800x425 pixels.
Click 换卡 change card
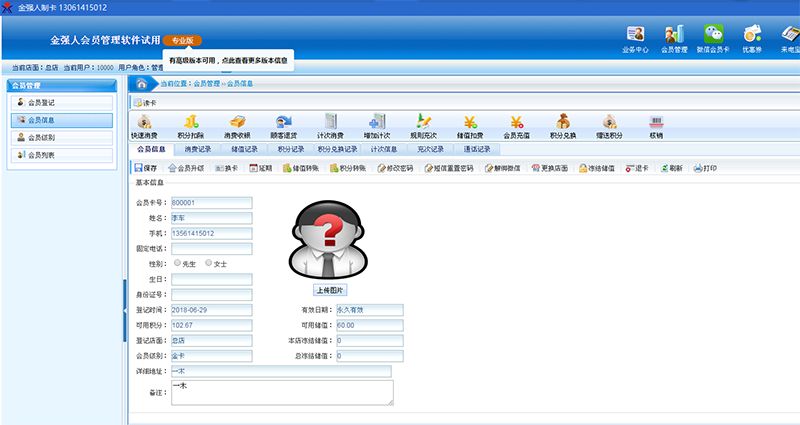coord(227,168)
